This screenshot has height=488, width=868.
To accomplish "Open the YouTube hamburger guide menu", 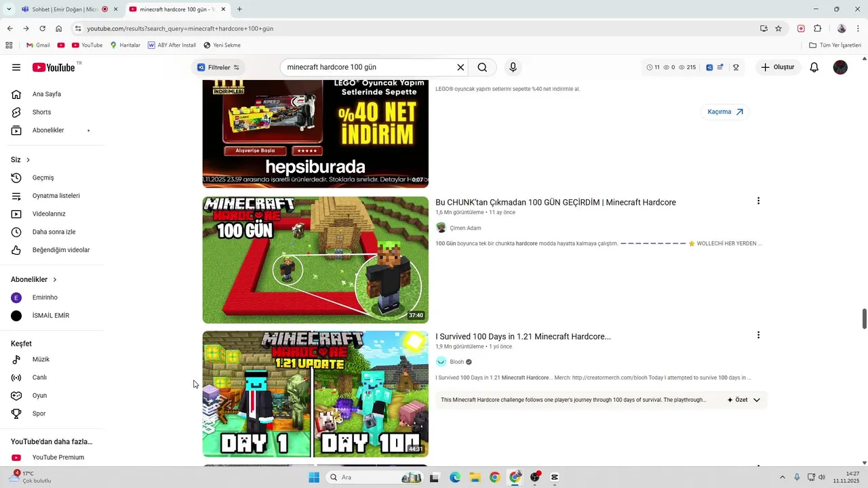I will [x=16, y=67].
